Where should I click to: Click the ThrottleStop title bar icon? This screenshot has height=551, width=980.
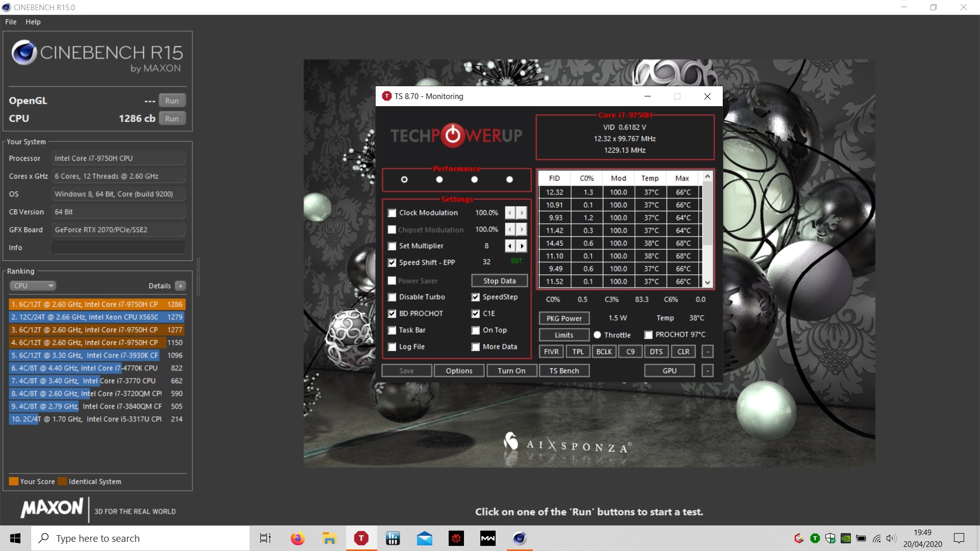click(386, 96)
